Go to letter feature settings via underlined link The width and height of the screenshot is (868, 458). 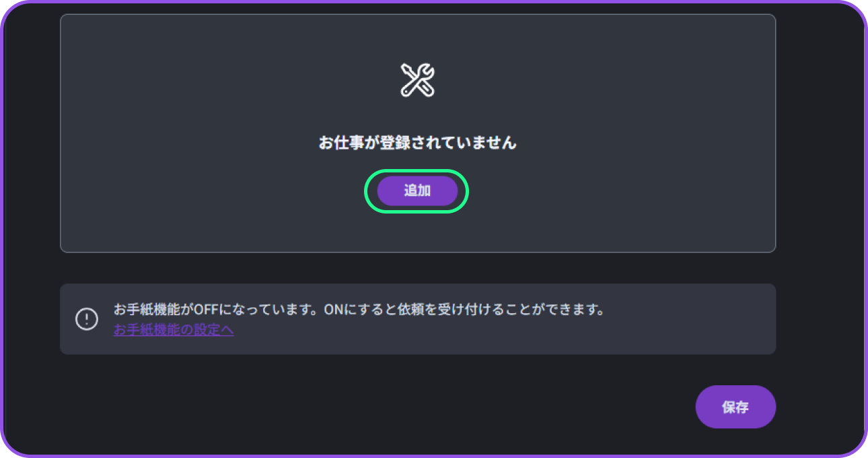coord(174,330)
